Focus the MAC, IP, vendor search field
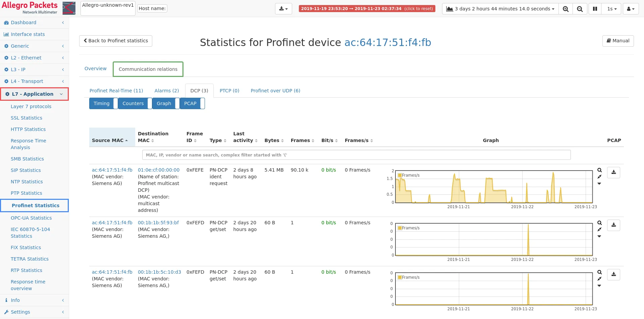The height and width of the screenshot is (319, 644). point(356,155)
